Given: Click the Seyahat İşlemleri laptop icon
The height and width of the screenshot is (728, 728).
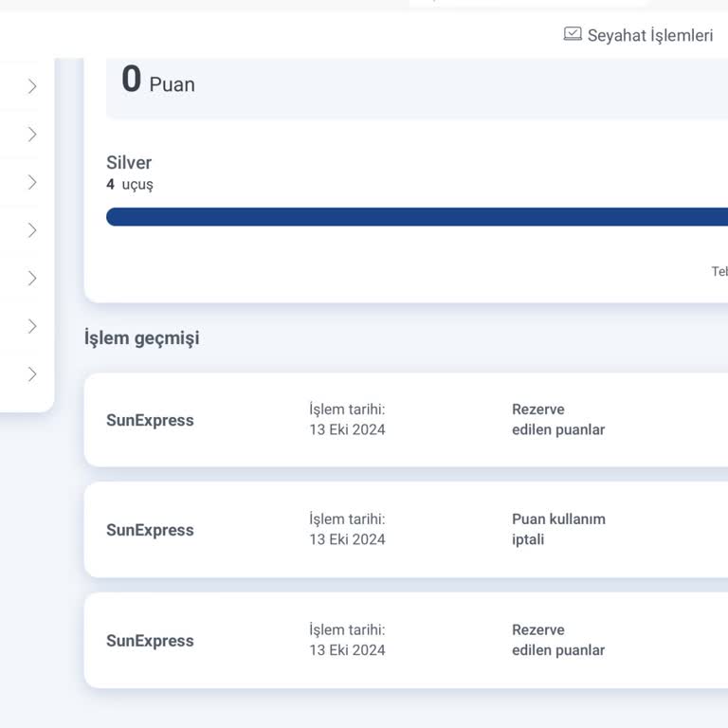Looking at the screenshot, I should (573, 35).
